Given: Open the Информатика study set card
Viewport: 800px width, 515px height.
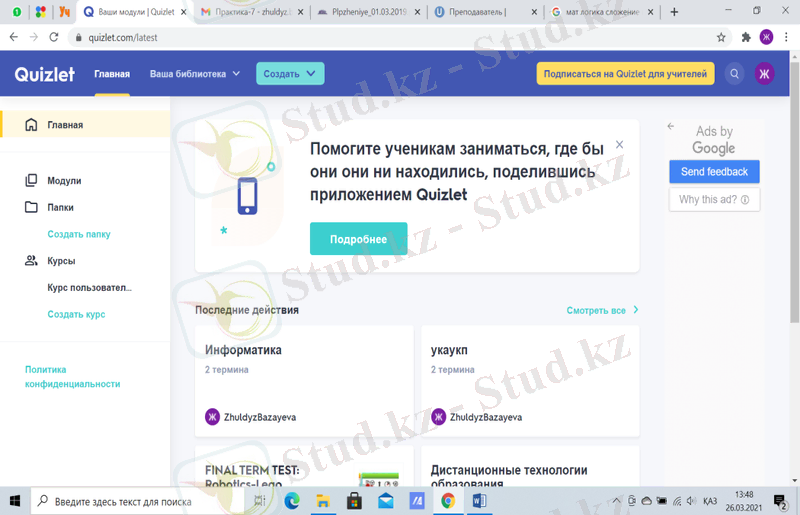Looking at the screenshot, I should click(304, 381).
